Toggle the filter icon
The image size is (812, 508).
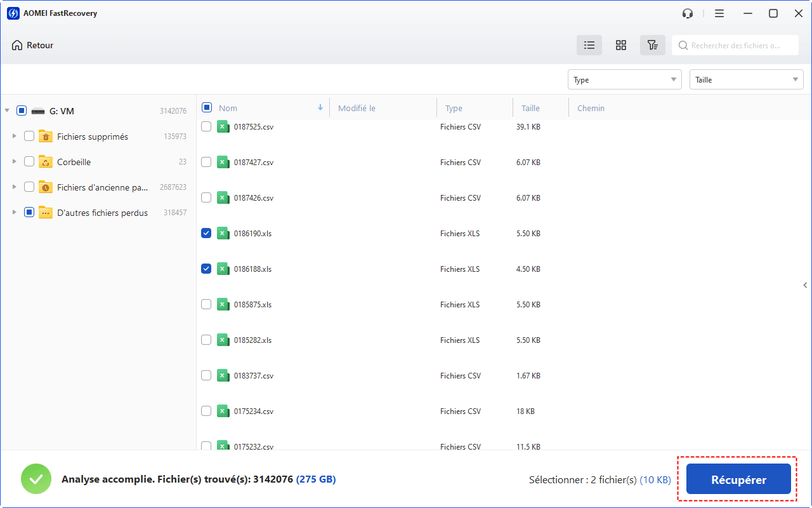(652, 45)
